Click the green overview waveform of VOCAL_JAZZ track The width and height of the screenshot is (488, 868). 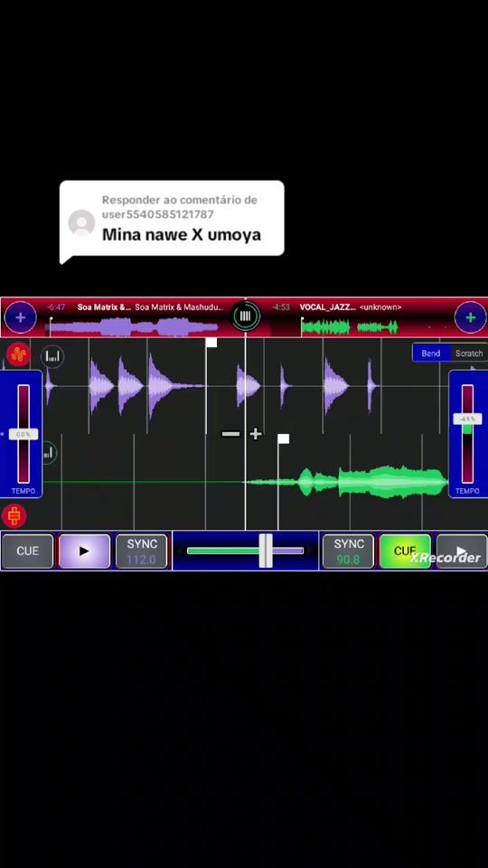[350, 327]
